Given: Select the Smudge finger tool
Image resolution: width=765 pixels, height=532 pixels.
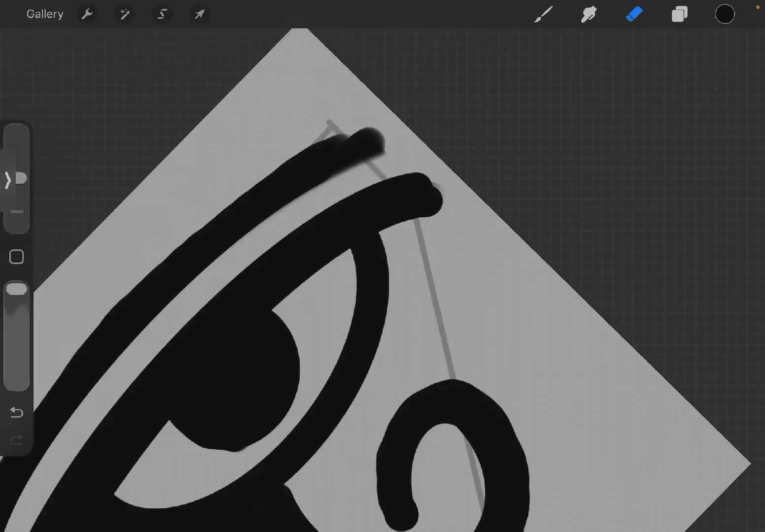Looking at the screenshot, I should pyautogui.click(x=589, y=14).
